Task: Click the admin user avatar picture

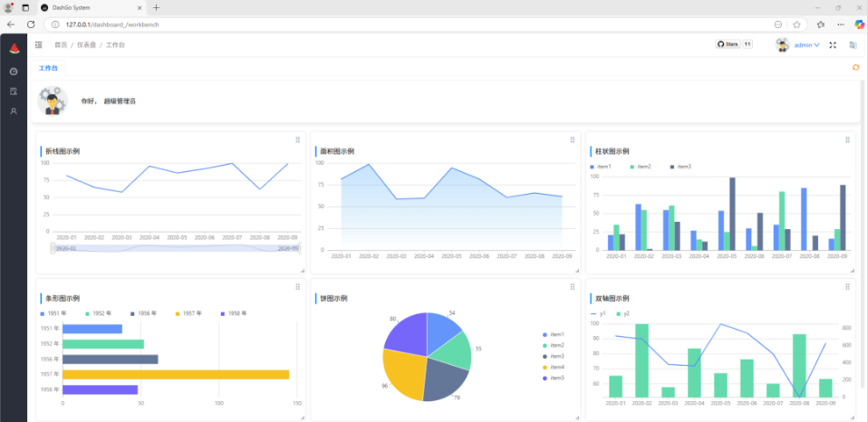Action: [782, 44]
